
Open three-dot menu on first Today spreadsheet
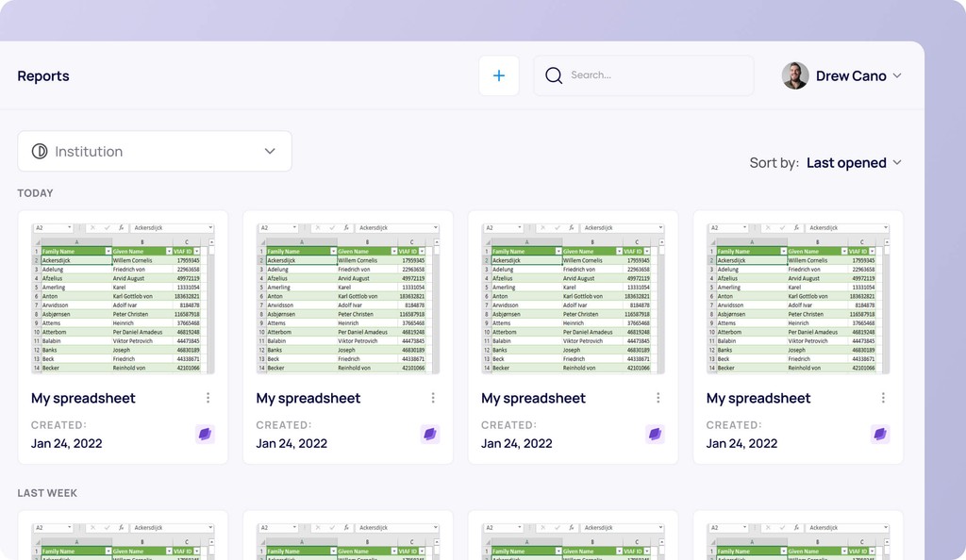208,398
